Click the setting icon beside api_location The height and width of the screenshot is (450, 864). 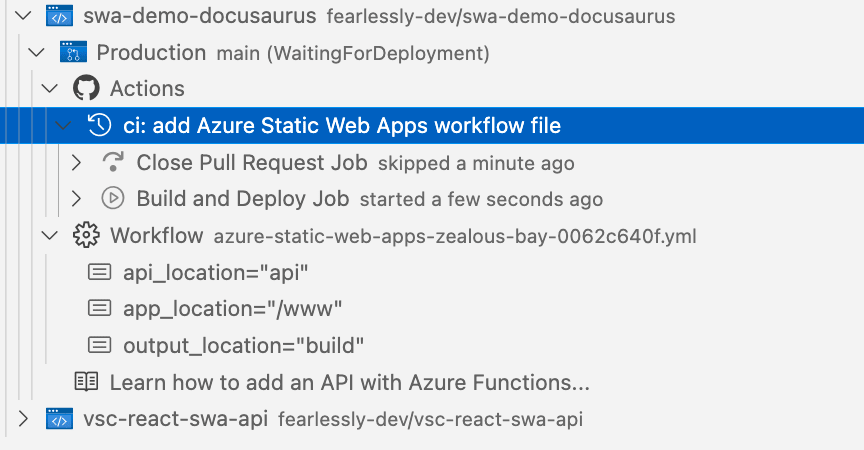[100, 272]
